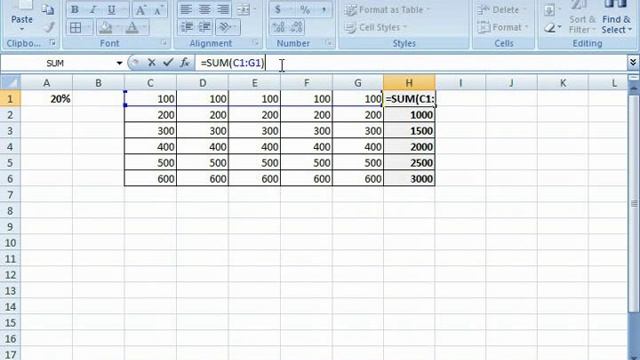Open the Font dialog launcher

coord(164,42)
